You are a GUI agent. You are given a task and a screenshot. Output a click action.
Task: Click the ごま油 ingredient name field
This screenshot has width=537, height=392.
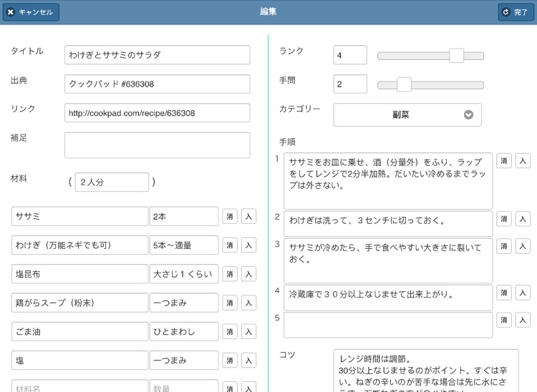pyautogui.click(x=79, y=331)
